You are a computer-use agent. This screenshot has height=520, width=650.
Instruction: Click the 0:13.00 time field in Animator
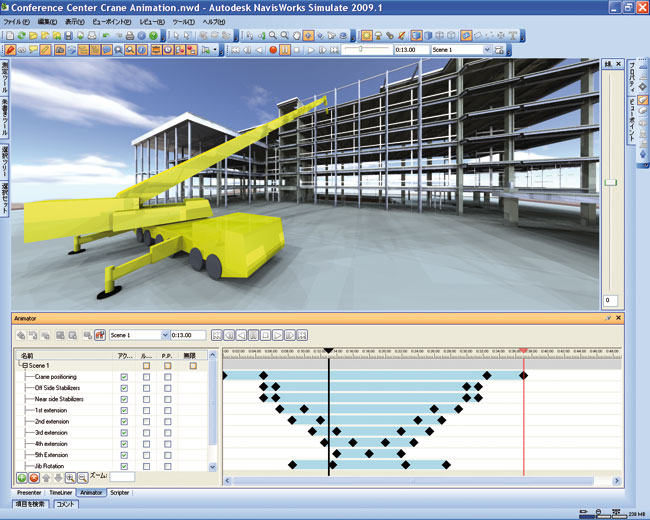point(188,335)
